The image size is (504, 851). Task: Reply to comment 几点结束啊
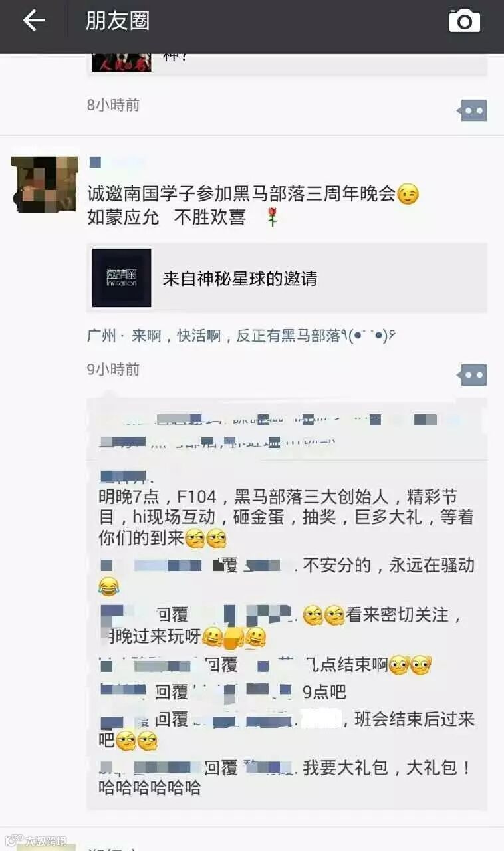pyautogui.click(x=287, y=664)
